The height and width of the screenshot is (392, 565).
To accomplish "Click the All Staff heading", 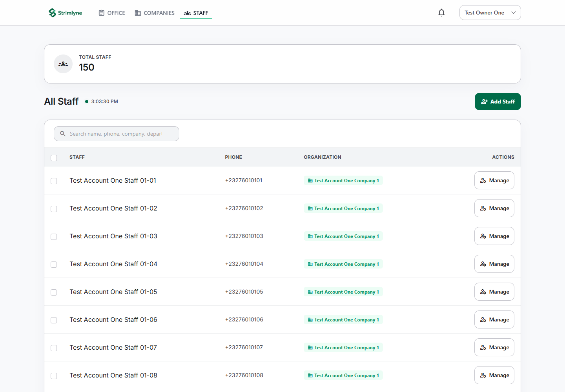I will 62,102.
